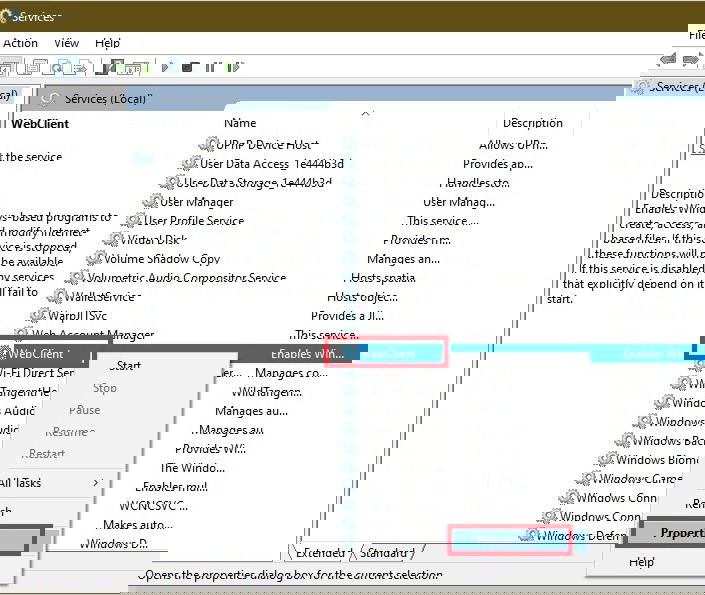This screenshot has height=595, width=705.
Task: Switch to the Extended tab
Action: pyautogui.click(x=321, y=553)
